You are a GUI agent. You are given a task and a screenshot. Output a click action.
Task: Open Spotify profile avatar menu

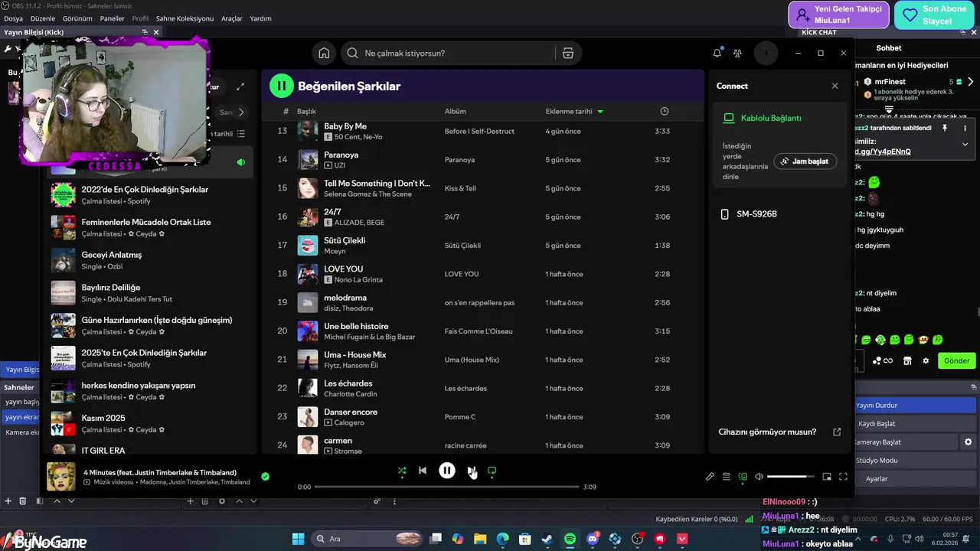click(x=766, y=53)
